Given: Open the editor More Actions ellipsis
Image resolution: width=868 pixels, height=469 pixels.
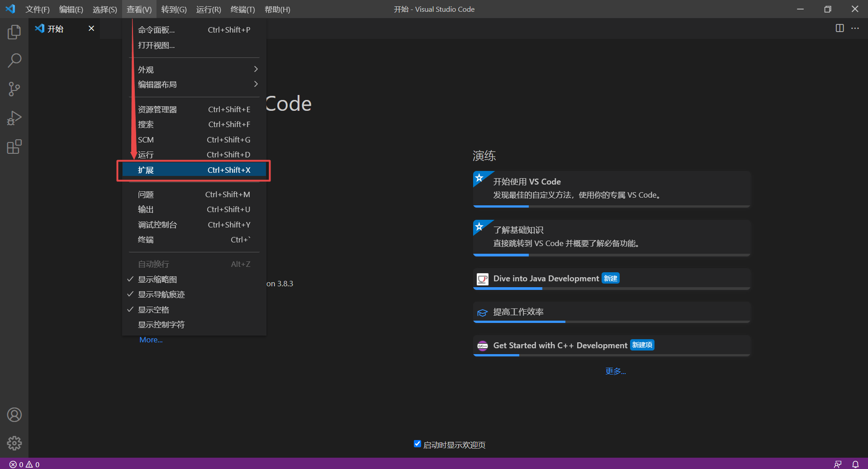Looking at the screenshot, I should [x=855, y=28].
